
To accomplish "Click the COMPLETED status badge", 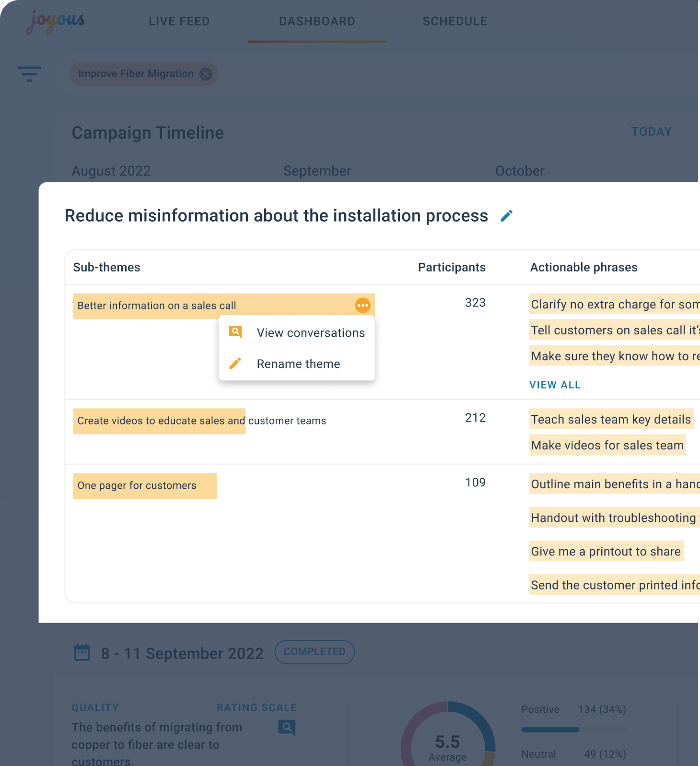I will pyautogui.click(x=315, y=652).
